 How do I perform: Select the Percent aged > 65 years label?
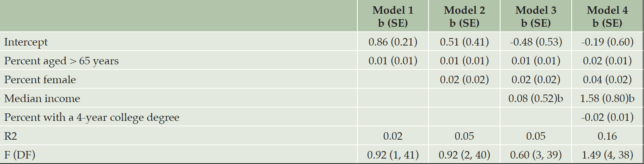pyautogui.click(x=61, y=61)
